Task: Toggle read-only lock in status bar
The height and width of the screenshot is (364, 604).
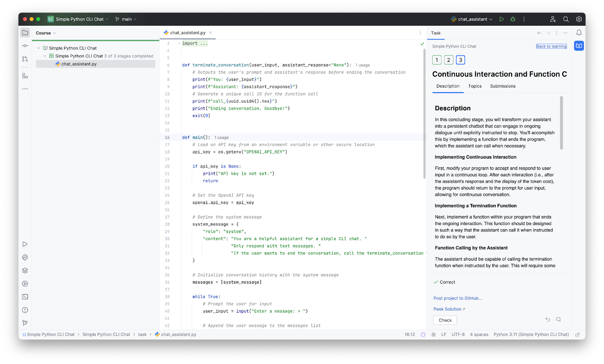Action: pyautogui.click(x=577, y=335)
